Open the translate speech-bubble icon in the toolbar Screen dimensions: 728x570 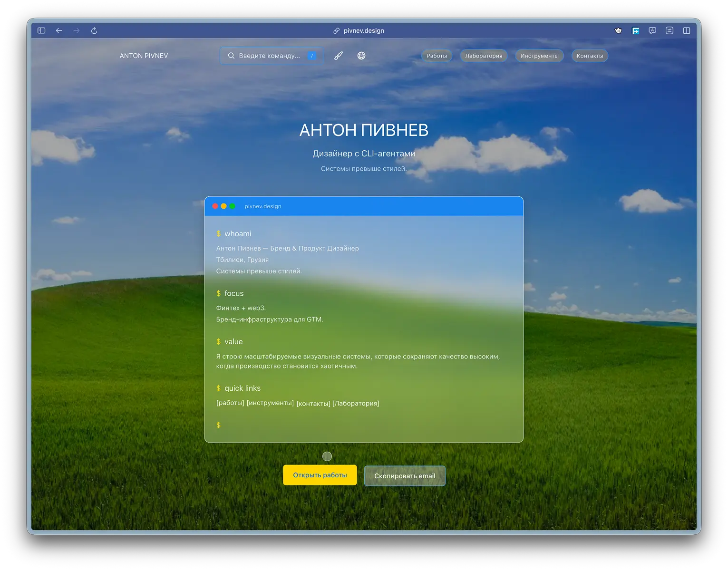tap(652, 30)
